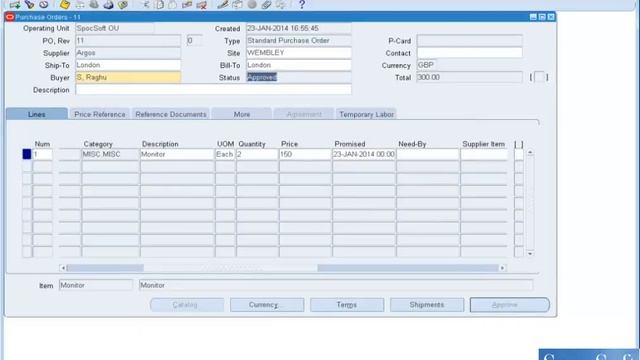Click the Oracle icon in Purchase Orders title bar

[10, 17]
